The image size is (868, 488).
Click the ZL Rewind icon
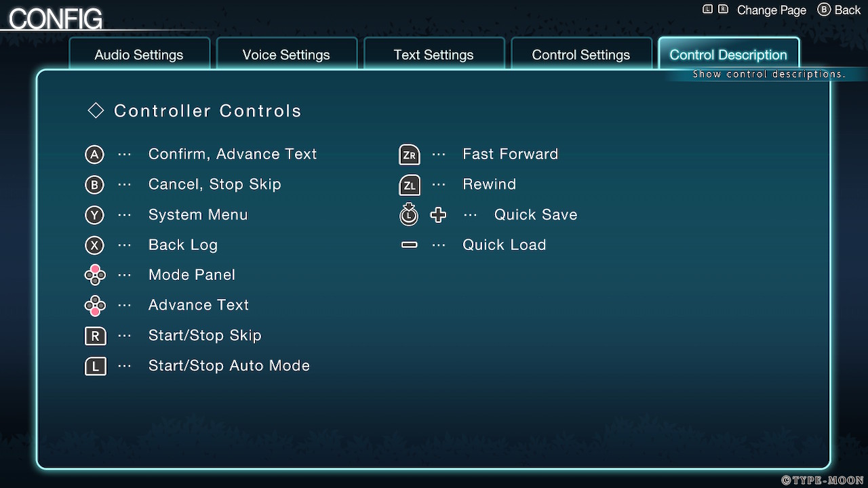409,184
